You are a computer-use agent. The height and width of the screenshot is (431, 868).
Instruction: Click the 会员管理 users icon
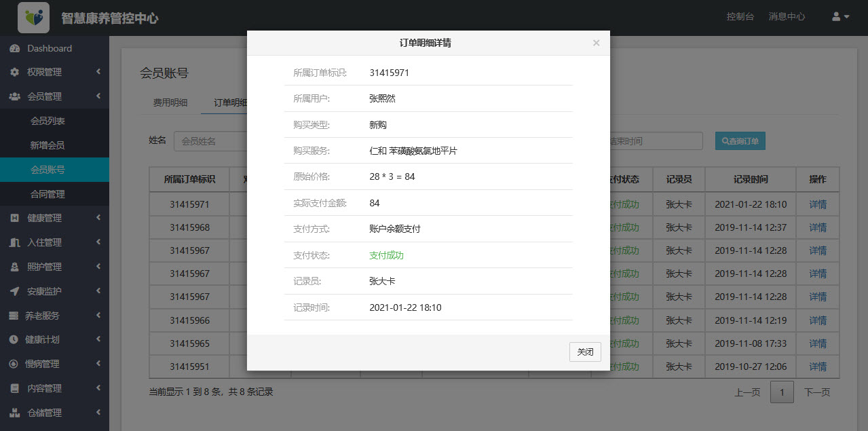[x=15, y=96]
